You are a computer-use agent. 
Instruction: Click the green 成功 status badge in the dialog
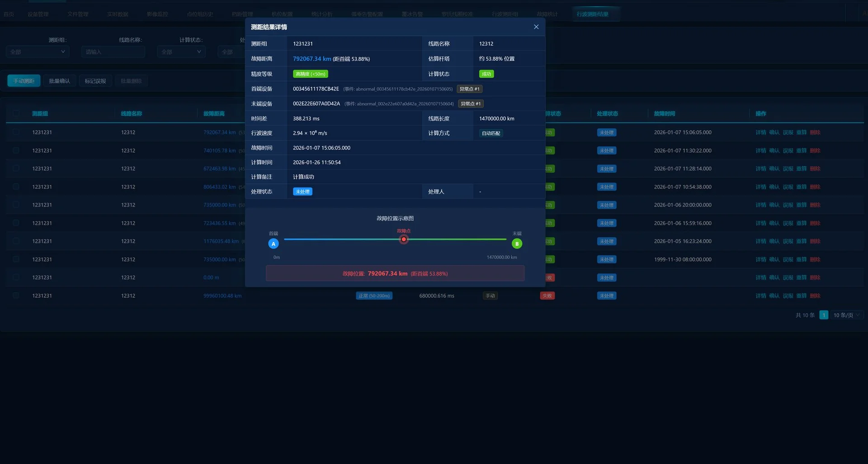point(486,74)
